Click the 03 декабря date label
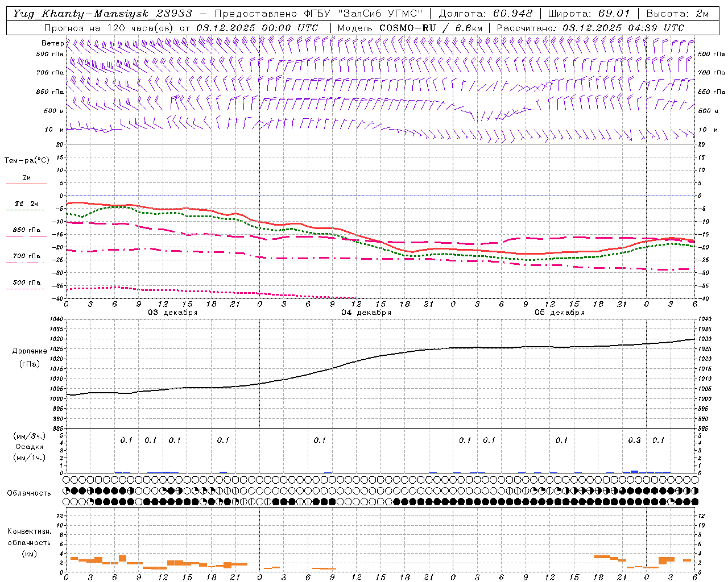This screenshot has width=728, height=582. [x=173, y=313]
